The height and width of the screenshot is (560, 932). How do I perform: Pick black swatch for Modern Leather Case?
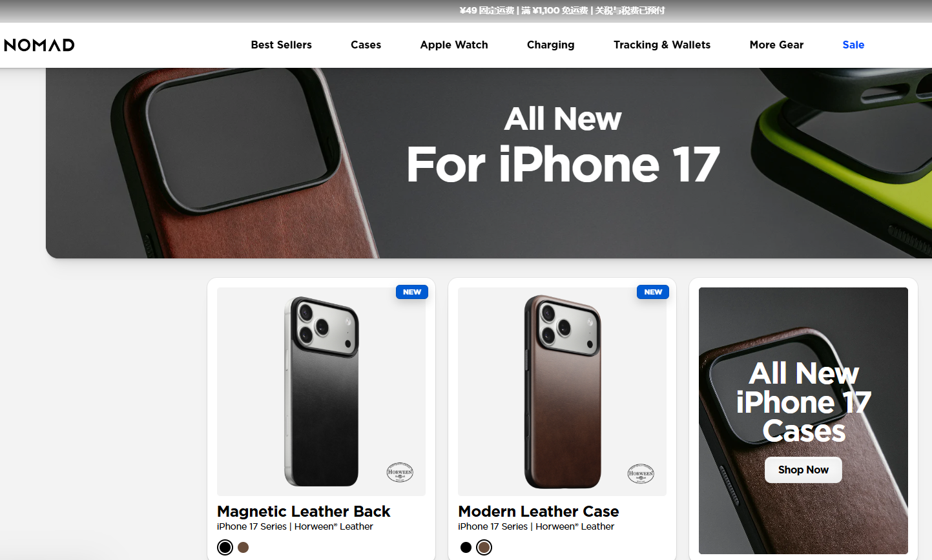pos(466,547)
